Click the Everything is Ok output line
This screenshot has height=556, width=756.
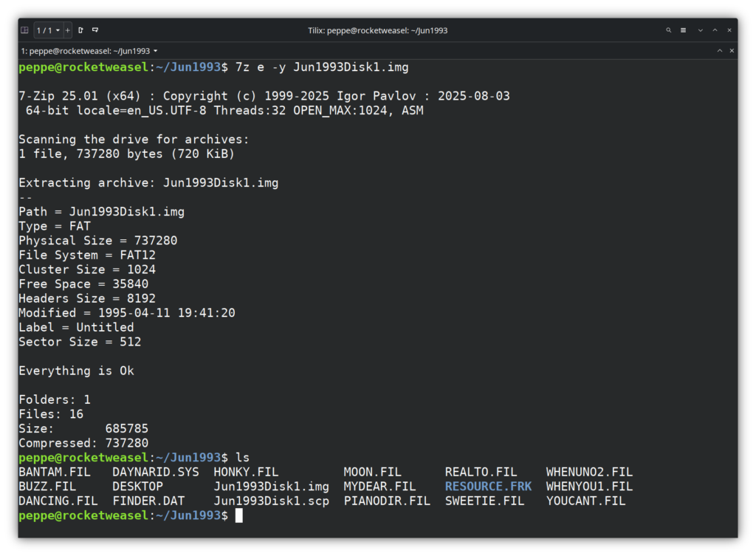[x=76, y=370]
